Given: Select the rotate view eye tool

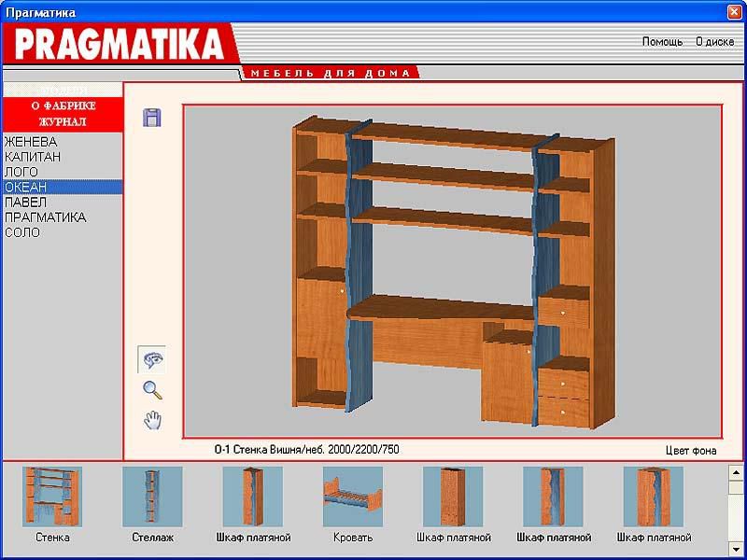Looking at the screenshot, I should coord(152,359).
